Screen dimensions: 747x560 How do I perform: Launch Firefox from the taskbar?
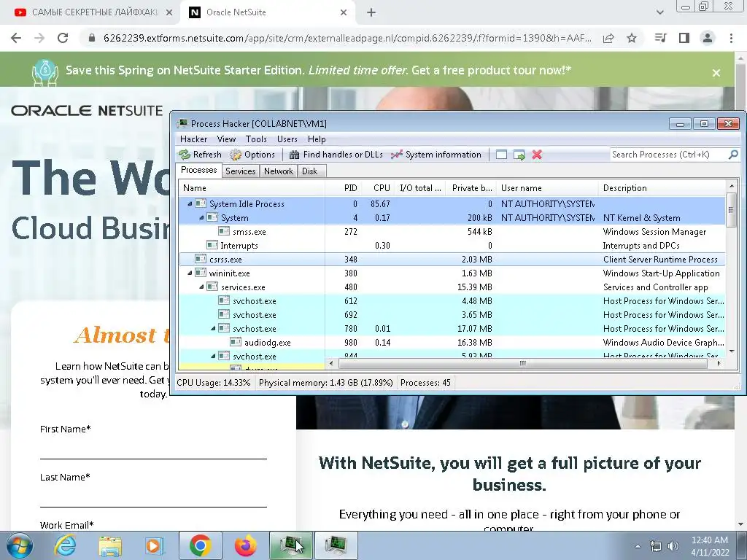(246, 545)
